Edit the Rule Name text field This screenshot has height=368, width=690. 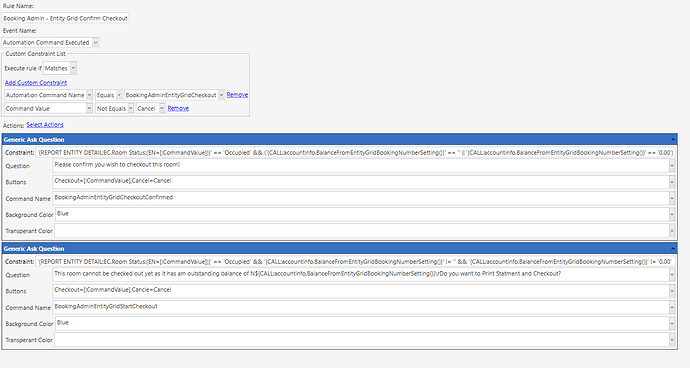click(x=66, y=18)
